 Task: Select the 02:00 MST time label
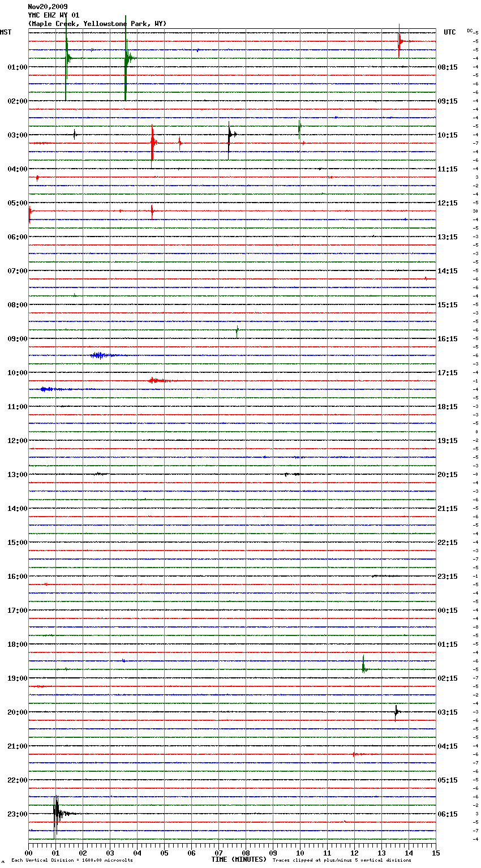coord(18,101)
